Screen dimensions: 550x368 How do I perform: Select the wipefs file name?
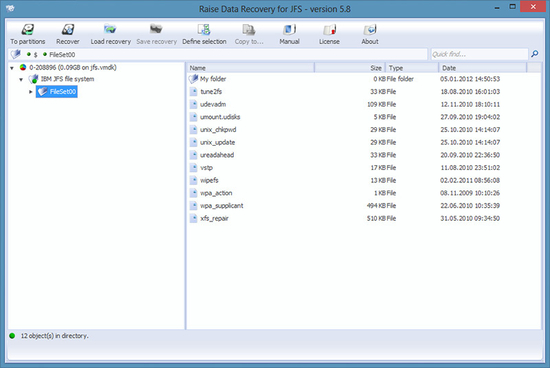(209, 180)
